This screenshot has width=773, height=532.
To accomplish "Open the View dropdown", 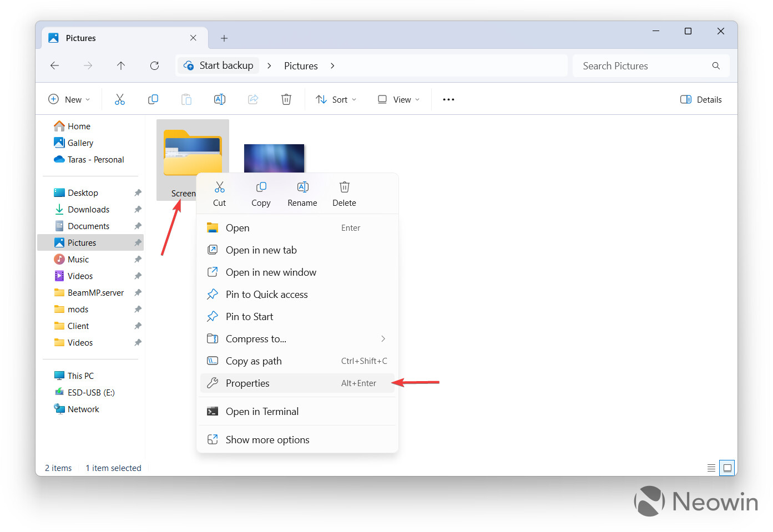I will tap(398, 99).
